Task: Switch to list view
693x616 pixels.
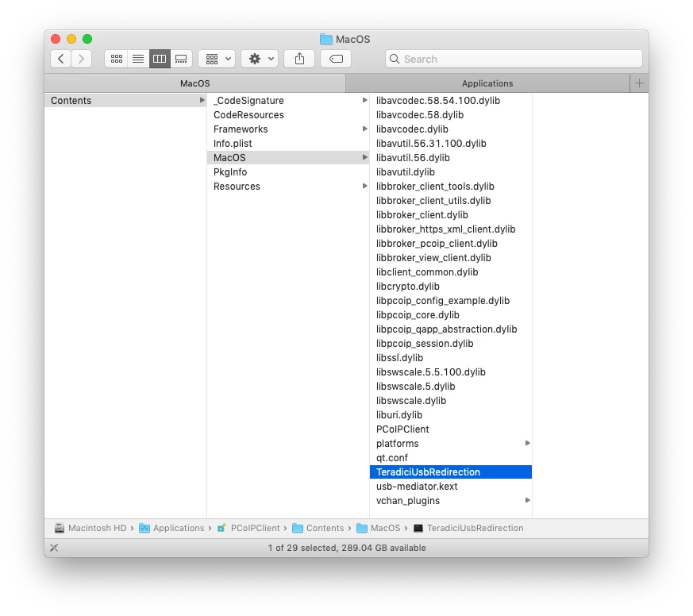Action: [138, 59]
